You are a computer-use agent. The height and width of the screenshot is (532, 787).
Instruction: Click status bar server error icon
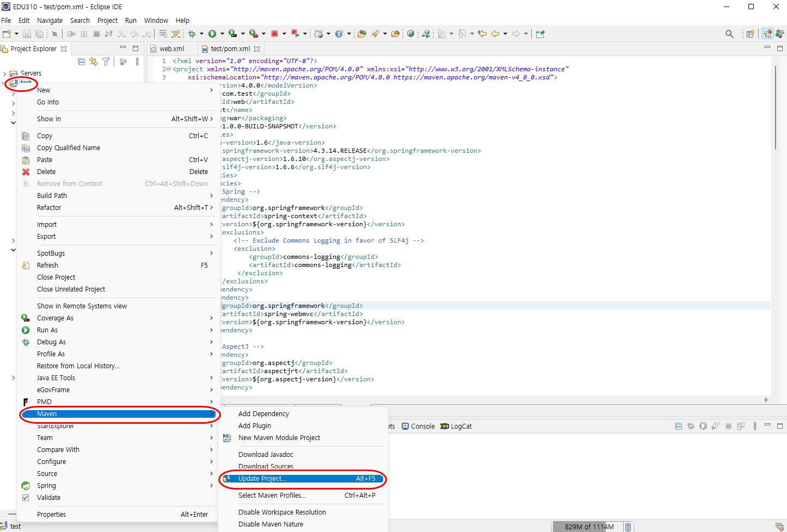pyautogui.click(x=779, y=527)
